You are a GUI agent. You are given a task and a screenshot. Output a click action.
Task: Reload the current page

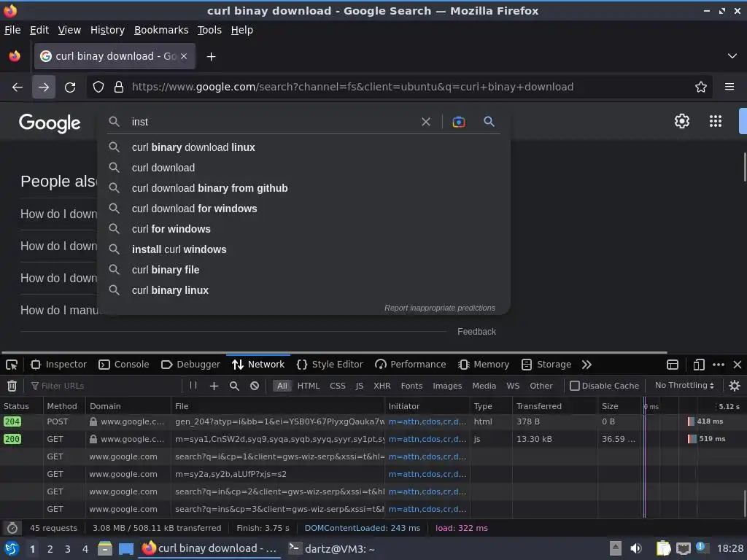click(x=70, y=87)
